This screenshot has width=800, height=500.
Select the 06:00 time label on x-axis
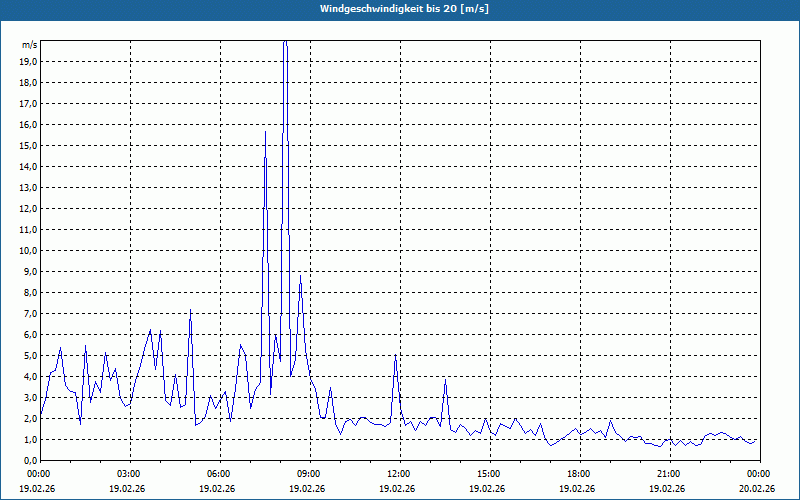219,474
